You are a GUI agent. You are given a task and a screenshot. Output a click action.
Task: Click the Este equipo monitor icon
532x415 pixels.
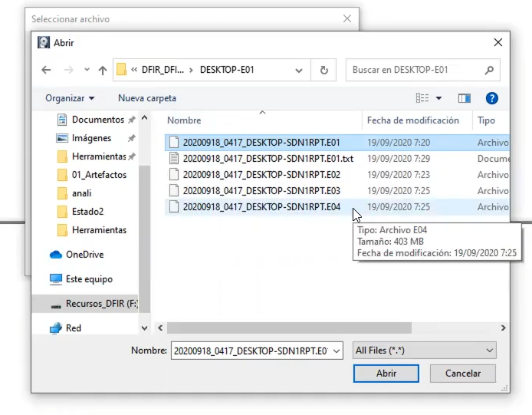(56, 279)
